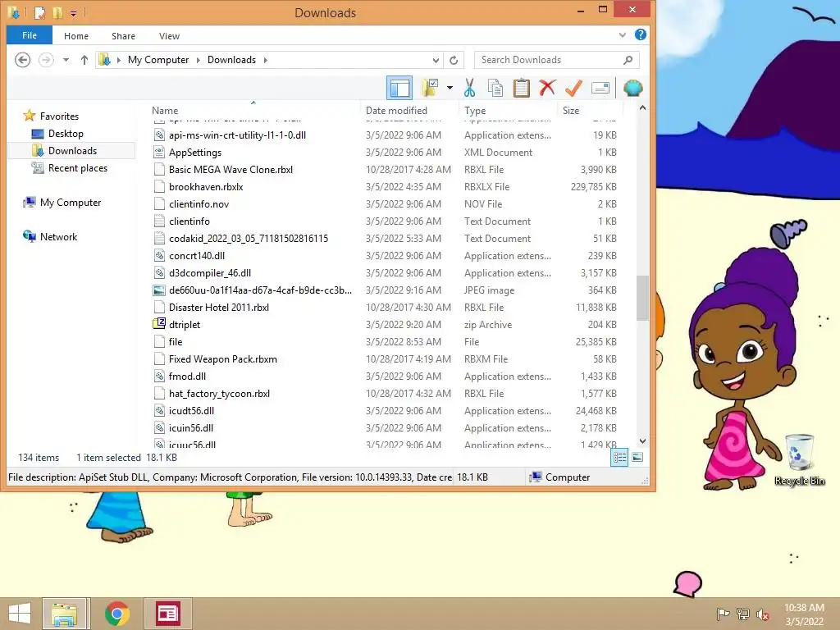Image resolution: width=840 pixels, height=630 pixels.
Task: Select file Disaster Hotel 2011.rbxl
Action: coord(218,308)
